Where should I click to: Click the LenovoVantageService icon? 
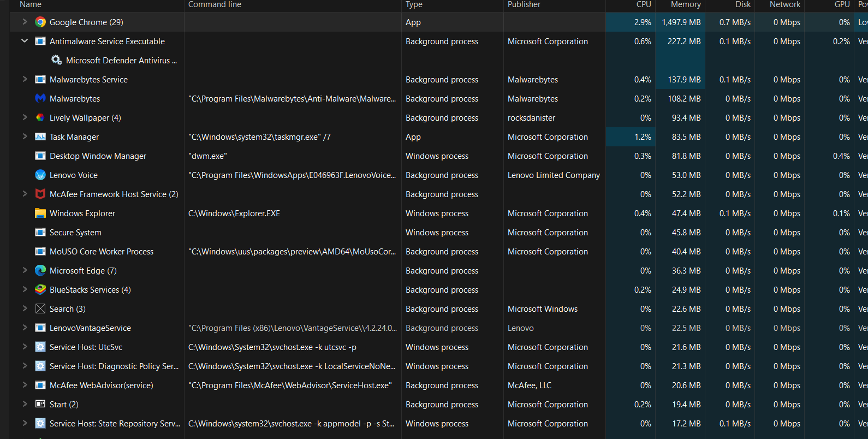point(40,328)
